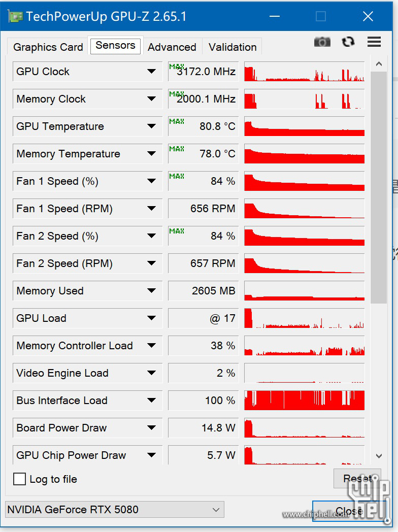Click the Fan 1 Speed (RPM) graph
The width and height of the screenshot is (398, 532).
[x=305, y=208]
